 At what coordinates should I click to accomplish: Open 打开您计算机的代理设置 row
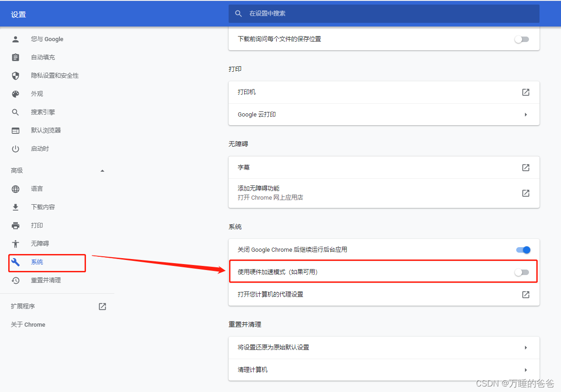coord(384,295)
